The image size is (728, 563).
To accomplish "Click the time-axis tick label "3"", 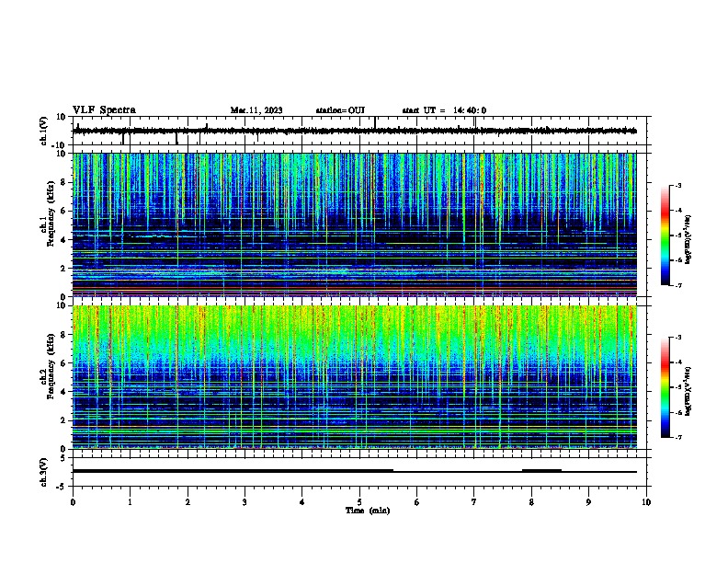I will tap(245, 502).
